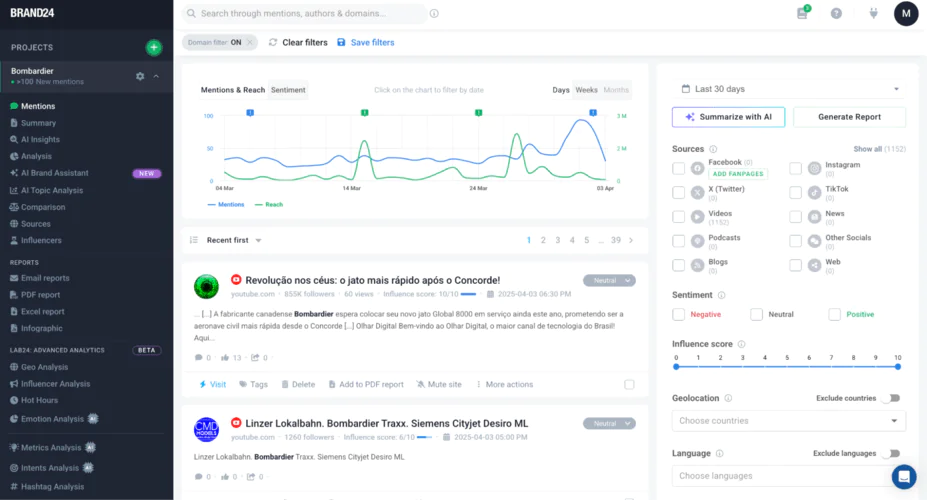Click Tags on the first mention

253,385
